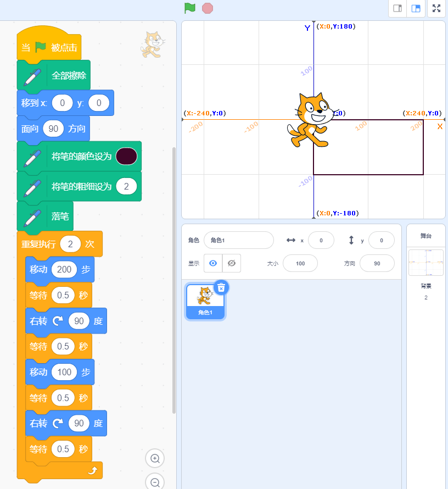448x489 pixels.
Task: Hide the sprite using crossed-eye icon
Action: point(232,263)
